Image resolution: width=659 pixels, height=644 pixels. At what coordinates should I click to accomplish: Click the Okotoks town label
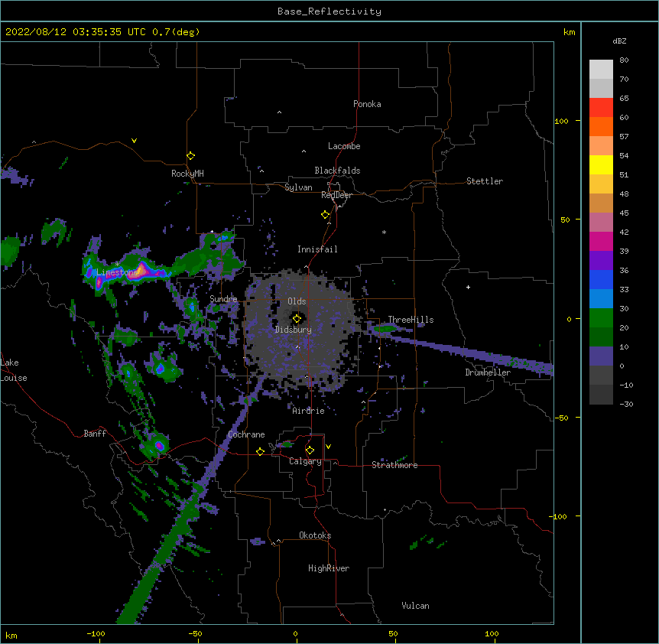coord(315,535)
